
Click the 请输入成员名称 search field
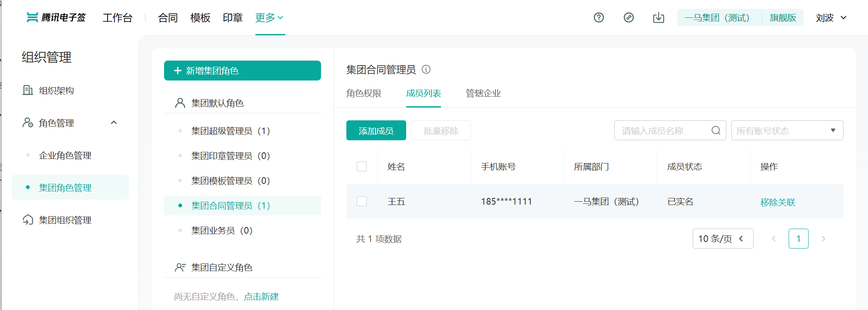click(664, 131)
